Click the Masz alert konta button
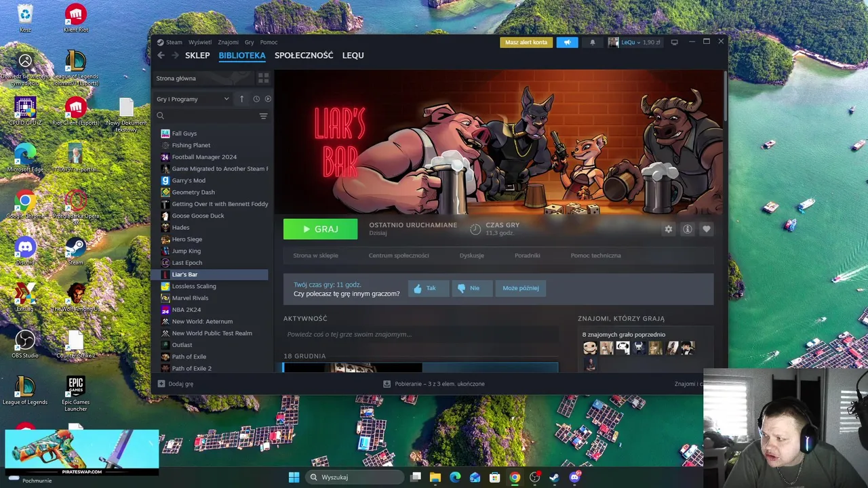This screenshot has height=488, width=868. pos(526,42)
